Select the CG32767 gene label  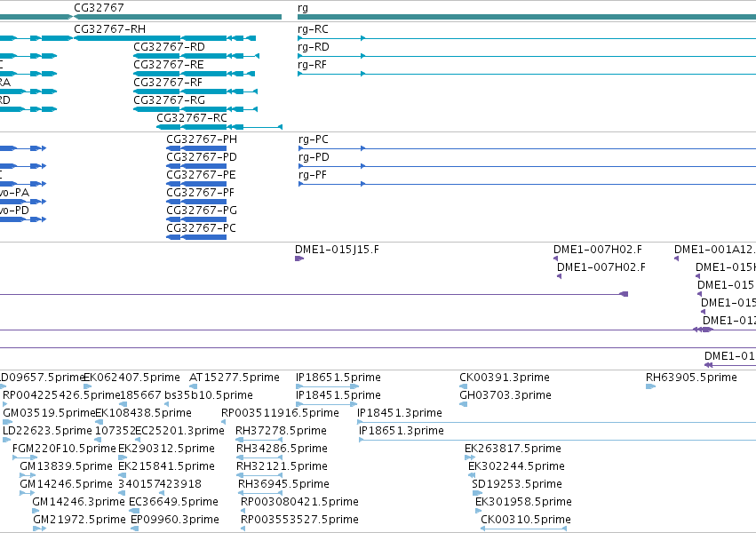tap(99, 8)
